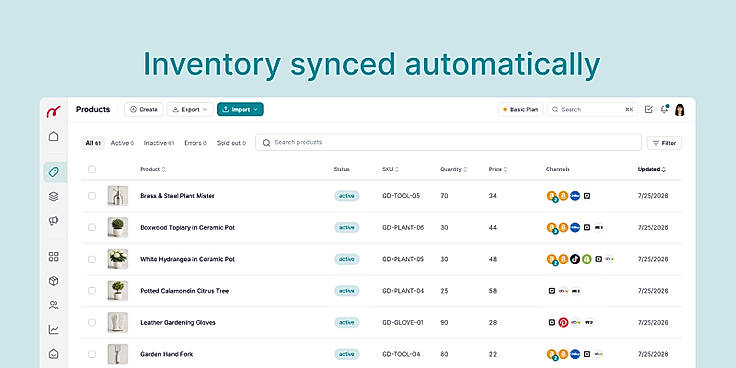Open the Brass & Steel Plant Mister product

pos(177,196)
